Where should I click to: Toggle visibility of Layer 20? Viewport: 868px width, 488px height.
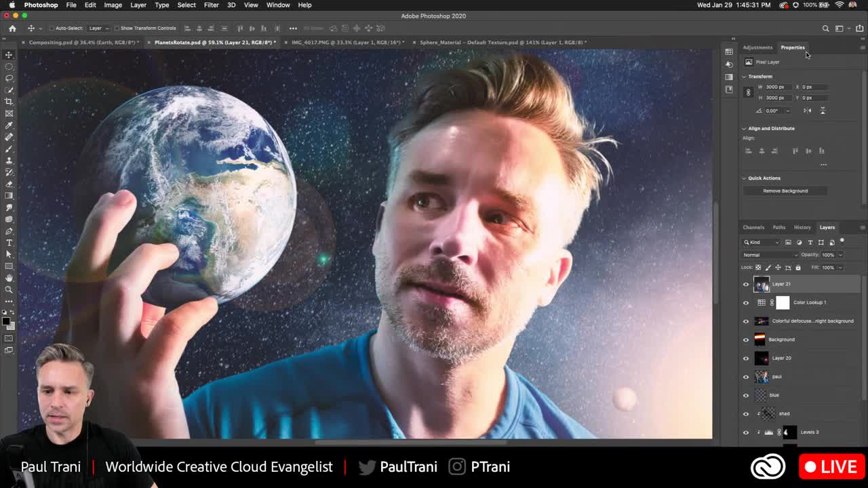point(746,358)
